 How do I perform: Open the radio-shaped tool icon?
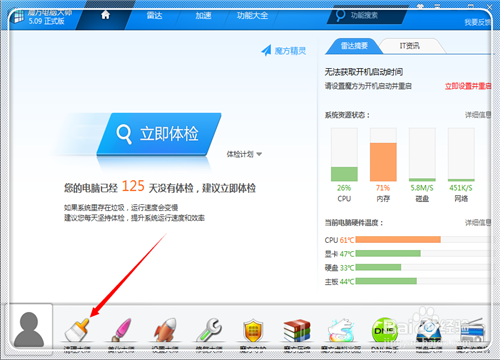tap(472, 330)
